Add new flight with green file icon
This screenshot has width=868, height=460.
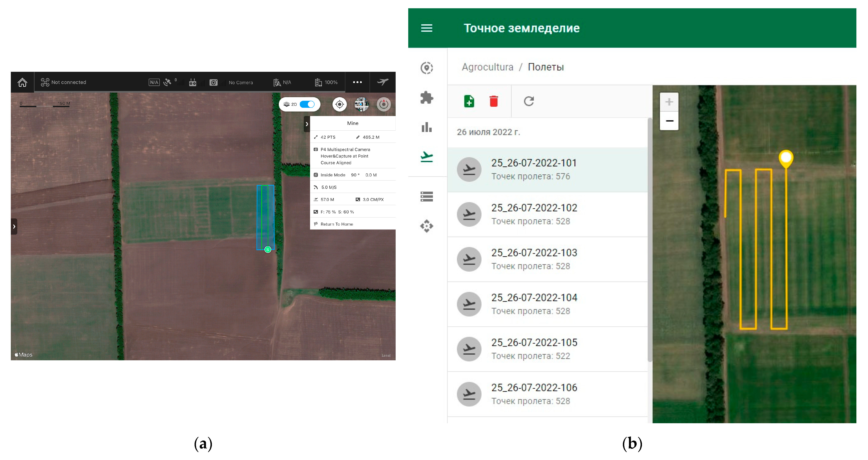point(469,101)
